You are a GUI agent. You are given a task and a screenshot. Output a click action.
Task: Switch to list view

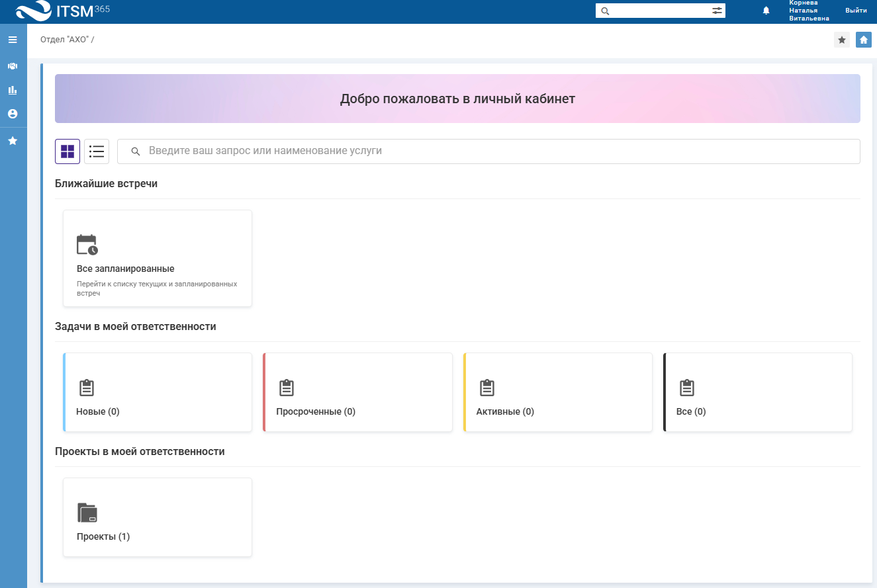[x=97, y=151]
